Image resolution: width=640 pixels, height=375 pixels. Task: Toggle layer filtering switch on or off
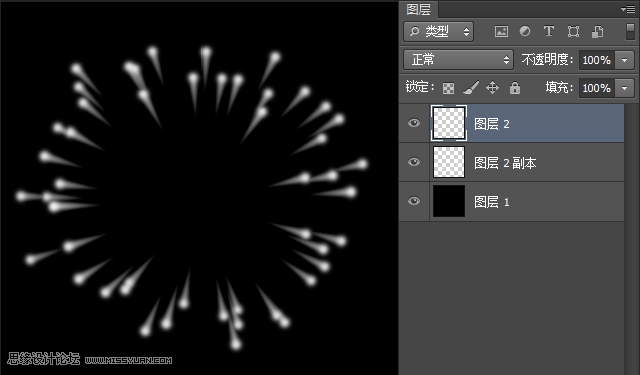tap(630, 31)
